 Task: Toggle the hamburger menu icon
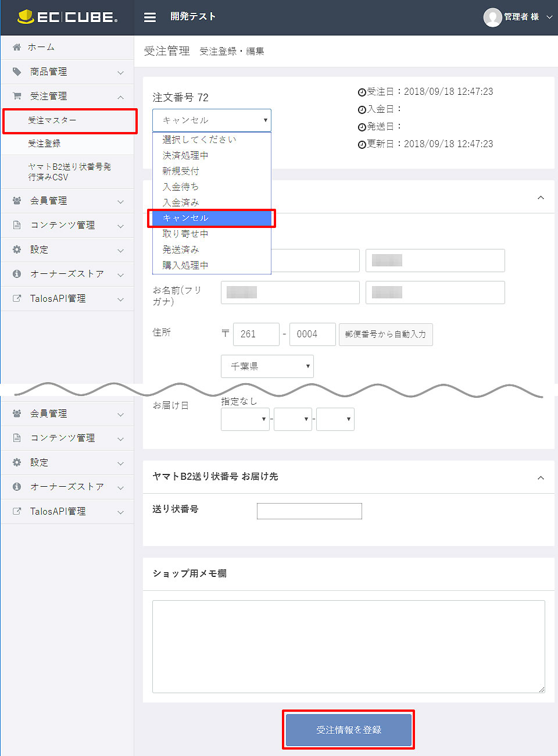click(150, 17)
